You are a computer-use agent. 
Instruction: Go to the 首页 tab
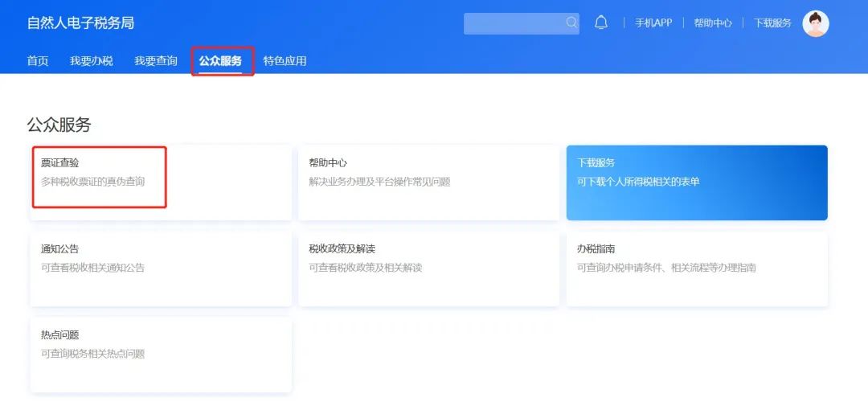[x=38, y=61]
